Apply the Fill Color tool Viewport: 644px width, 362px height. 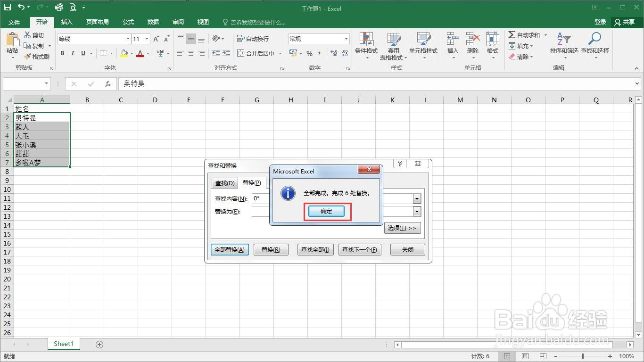[124, 53]
